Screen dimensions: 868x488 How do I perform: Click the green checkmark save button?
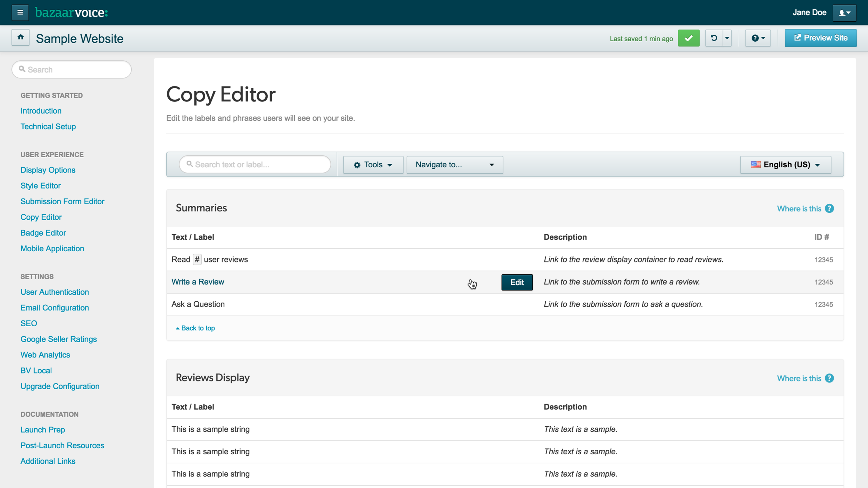pyautogui.click(x=688, y=38)
